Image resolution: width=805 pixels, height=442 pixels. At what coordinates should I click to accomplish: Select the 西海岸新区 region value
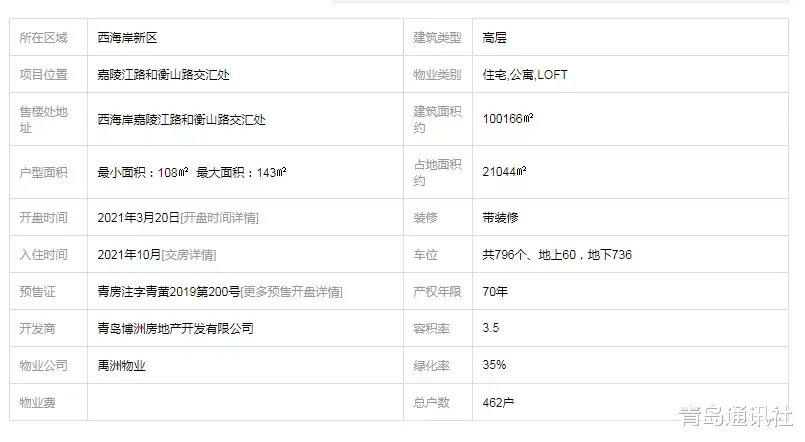click(x=127, y=37)
